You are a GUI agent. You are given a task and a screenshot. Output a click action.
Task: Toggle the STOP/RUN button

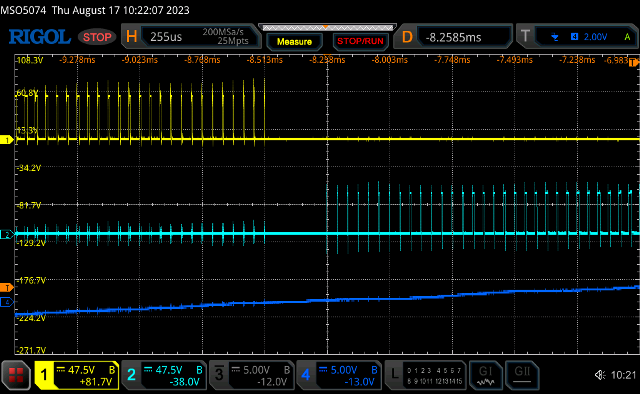360,41
